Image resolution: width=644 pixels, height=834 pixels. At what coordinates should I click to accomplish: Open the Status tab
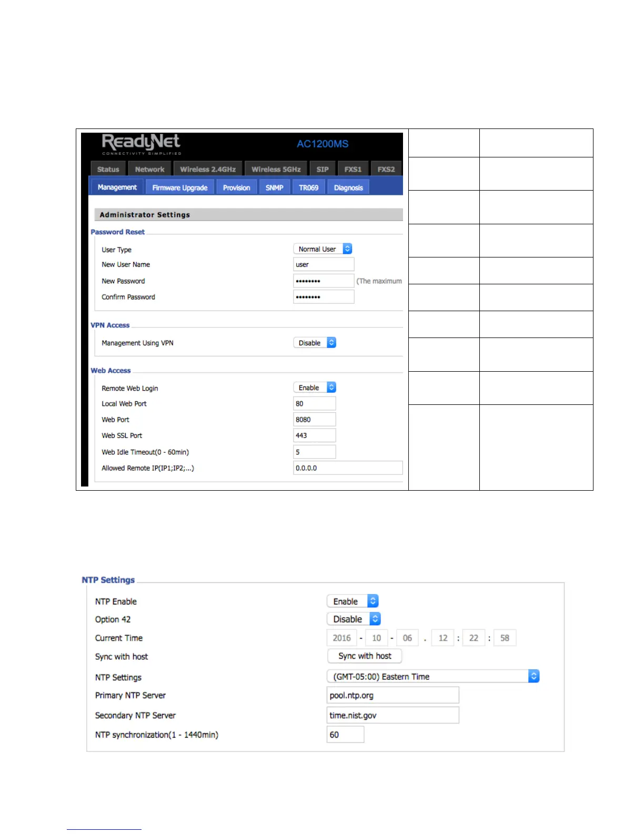click(x=108, y=169)
